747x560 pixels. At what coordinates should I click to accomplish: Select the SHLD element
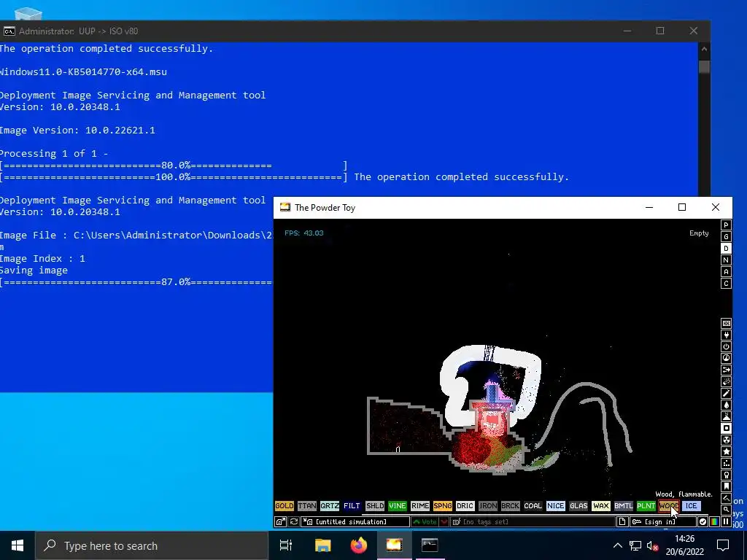coord(375,506)
